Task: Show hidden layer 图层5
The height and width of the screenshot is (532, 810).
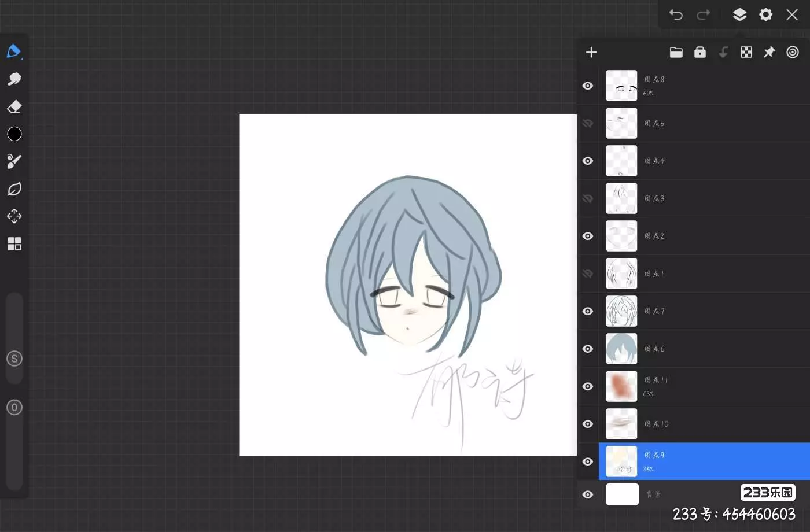Action: 588,123
